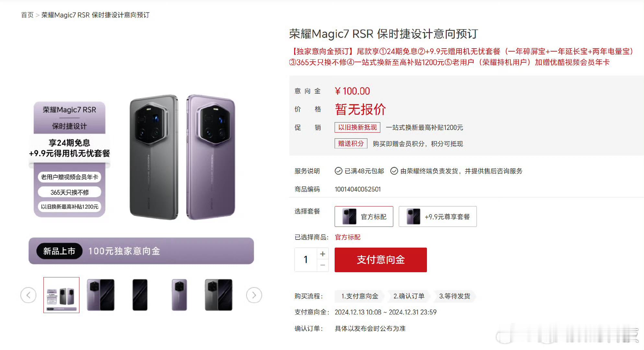Click the Honor terminal delivery checkmark icon
This screenshot has height=350, width=644.
pos(394,171)
